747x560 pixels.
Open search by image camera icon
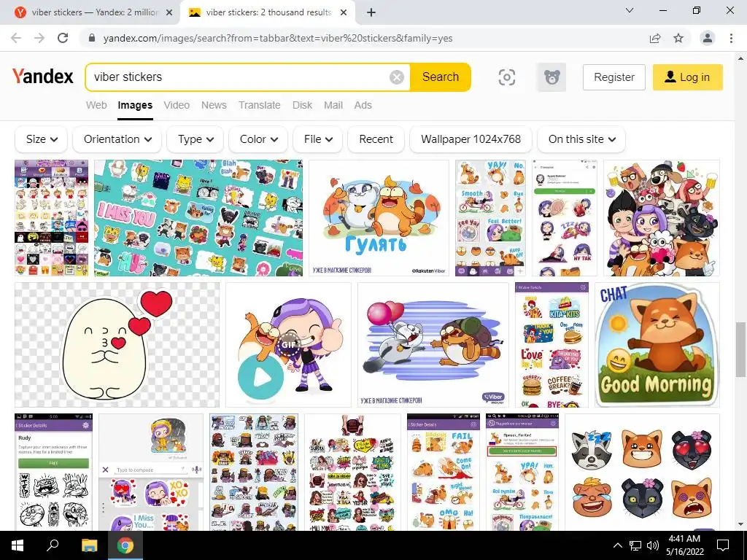[506, 77]
